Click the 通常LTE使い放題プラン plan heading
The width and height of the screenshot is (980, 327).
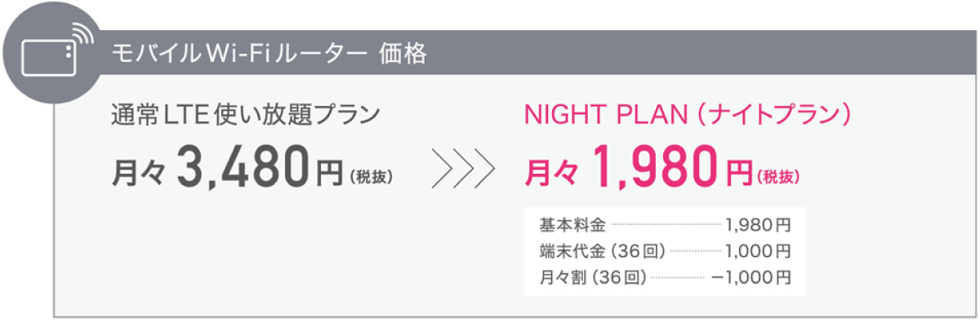[245, 115]
